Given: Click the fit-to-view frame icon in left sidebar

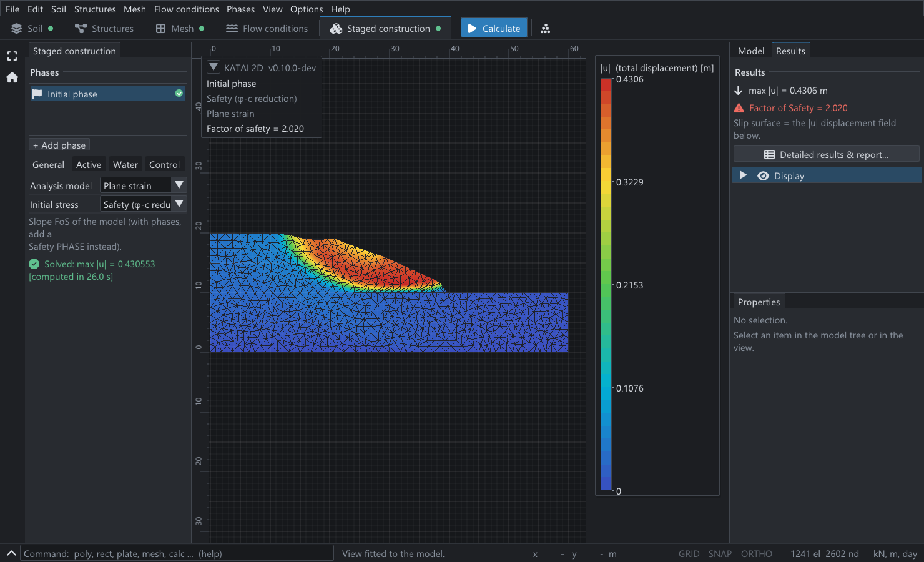Looking at the screenshot, I should 12,56.
